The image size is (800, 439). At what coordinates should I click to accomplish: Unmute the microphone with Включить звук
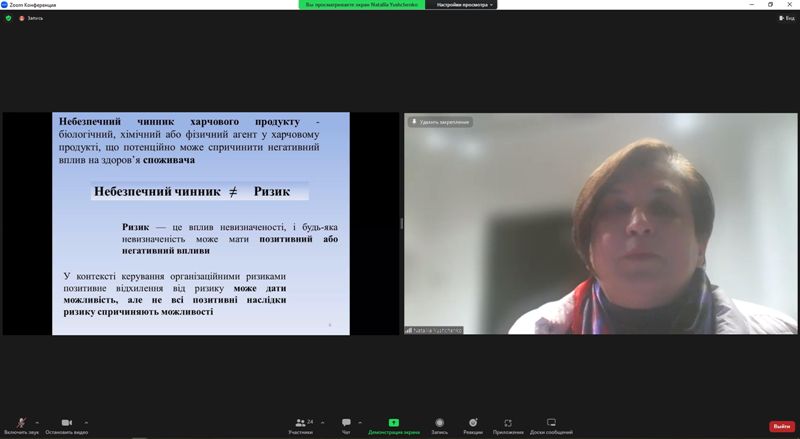click(21, 426)
